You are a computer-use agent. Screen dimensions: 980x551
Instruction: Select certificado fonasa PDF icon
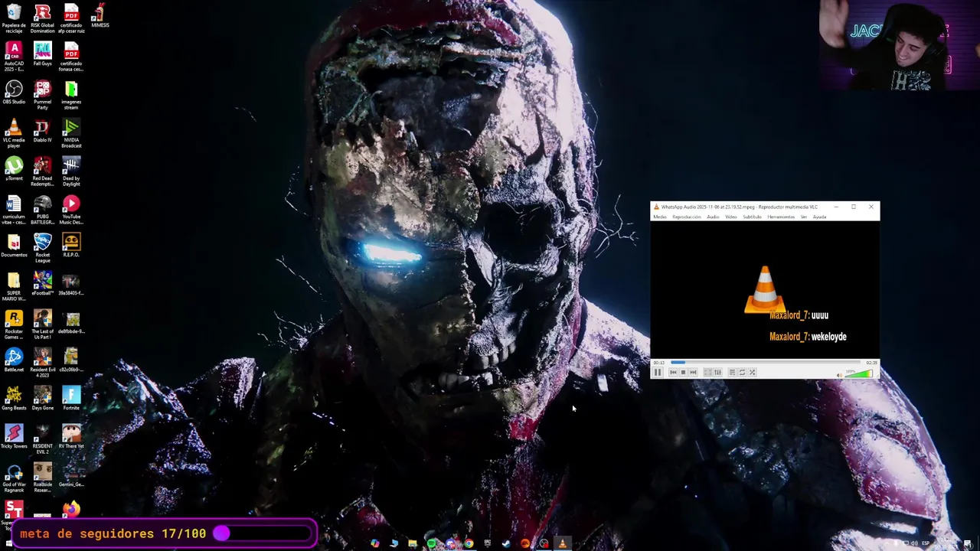coord(71,57)
